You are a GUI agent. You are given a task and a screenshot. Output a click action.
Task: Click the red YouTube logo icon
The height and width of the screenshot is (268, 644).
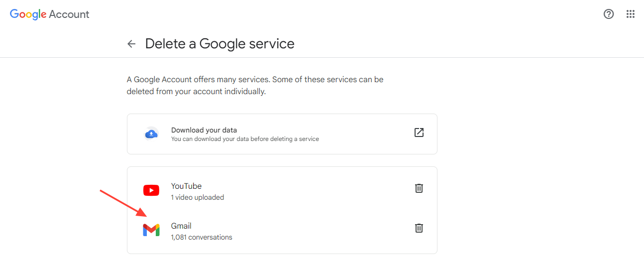[151, 190]
